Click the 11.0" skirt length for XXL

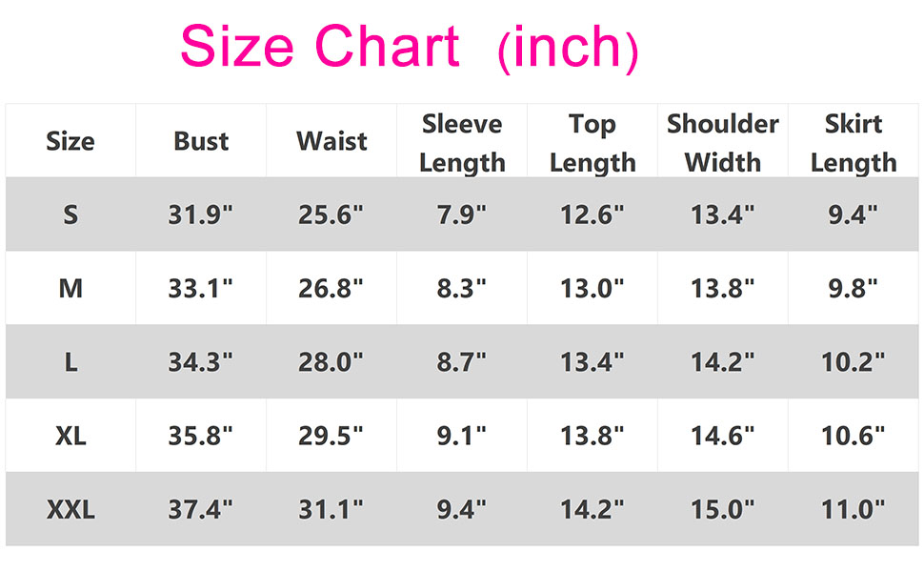click(853, 509)
